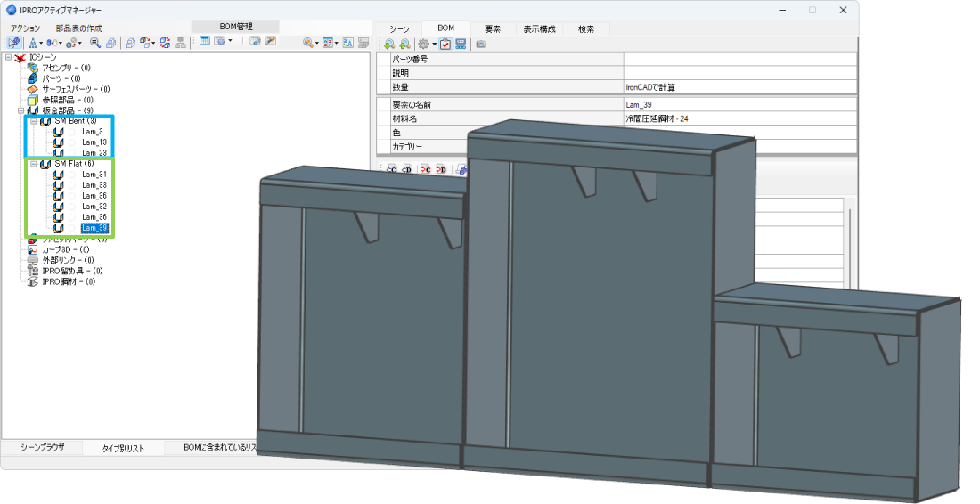Toggle the circle marker beside Lam_32
The width and height of the screenshot is (980, 504).
(x=71, y=207)
